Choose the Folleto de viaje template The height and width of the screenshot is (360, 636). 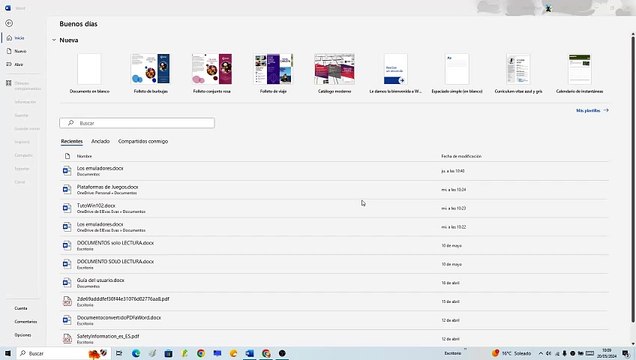(x=273, y=73)
